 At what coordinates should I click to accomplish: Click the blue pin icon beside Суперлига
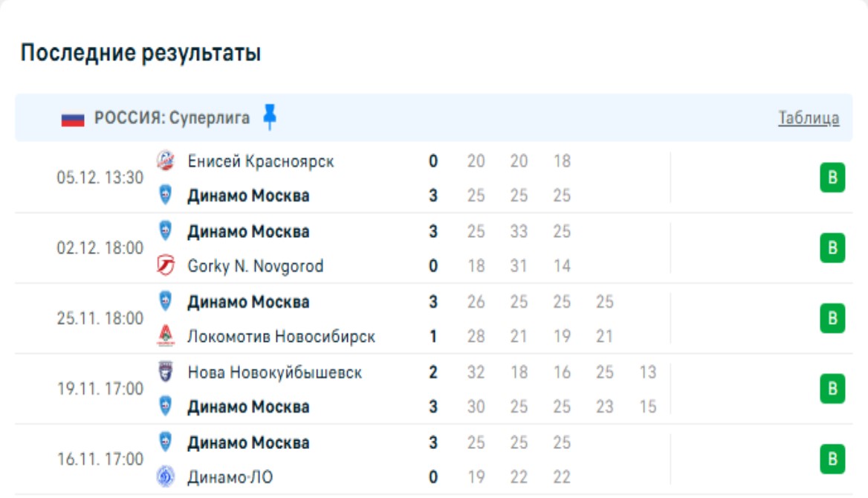click(270, 117)
